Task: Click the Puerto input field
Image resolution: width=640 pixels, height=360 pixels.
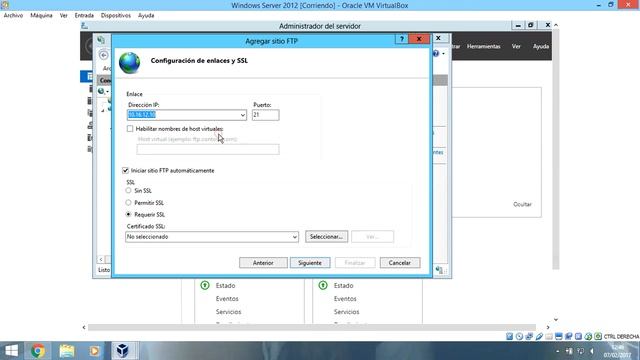Action: (266, 115)
